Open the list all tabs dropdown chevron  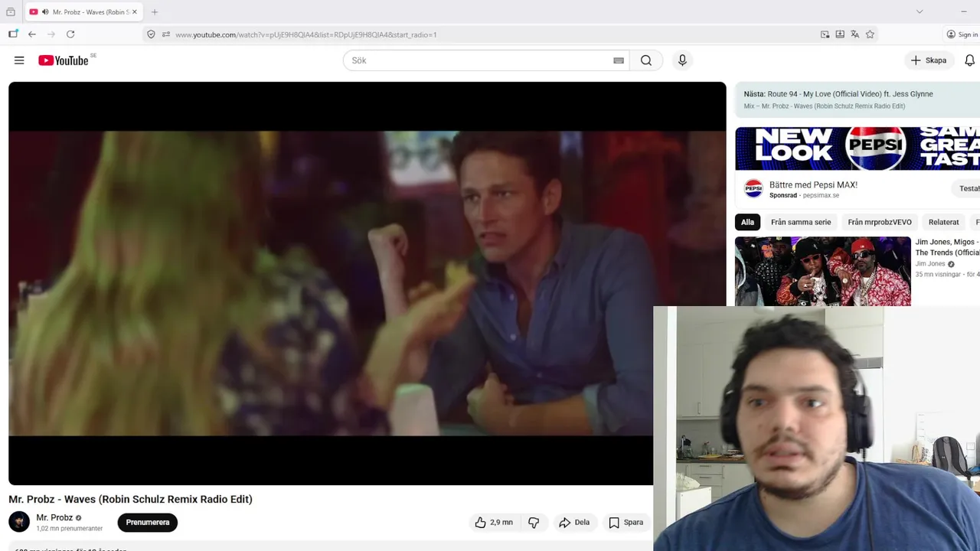pos(920,11)
